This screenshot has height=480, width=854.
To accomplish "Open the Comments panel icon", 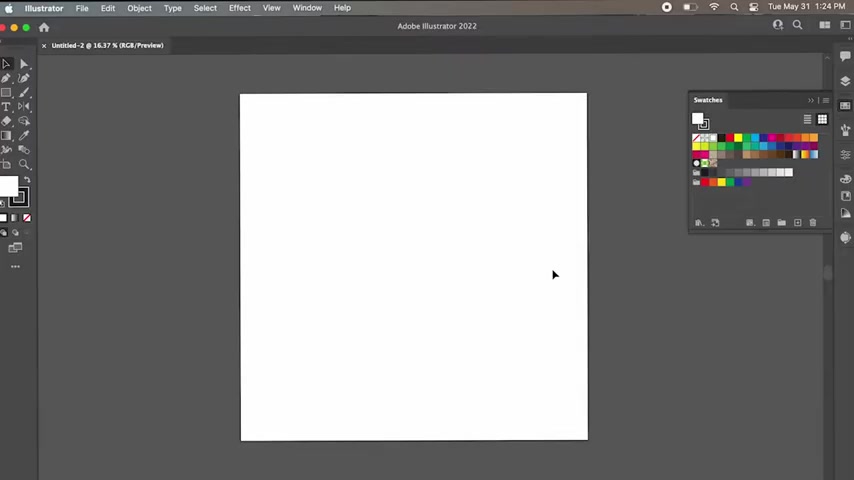I will (x=845, y=56).
